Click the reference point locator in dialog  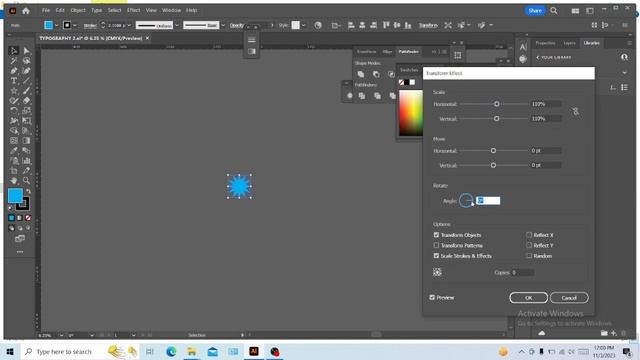pos(437,272)
